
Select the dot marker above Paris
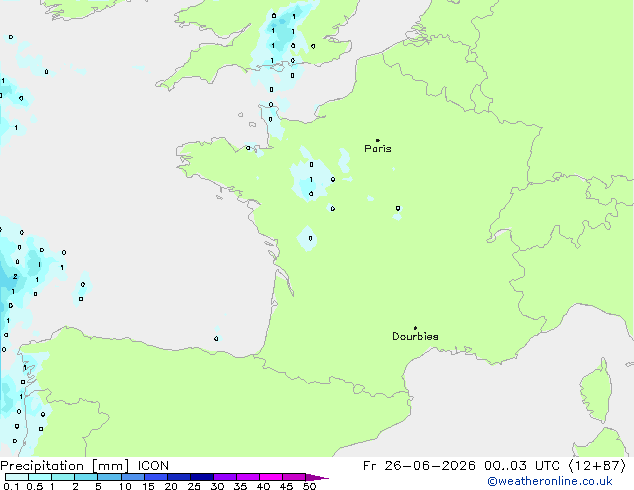tap(378, 140)
